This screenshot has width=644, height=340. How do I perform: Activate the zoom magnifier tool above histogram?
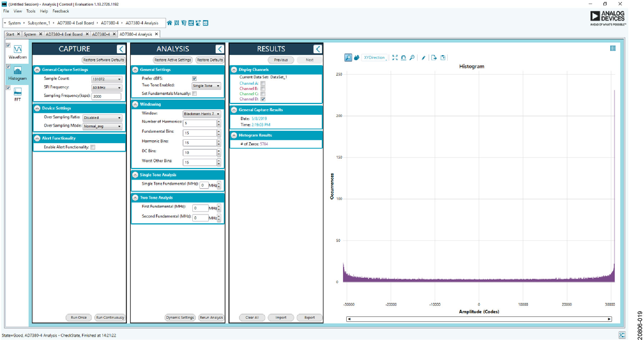point(348,58)
